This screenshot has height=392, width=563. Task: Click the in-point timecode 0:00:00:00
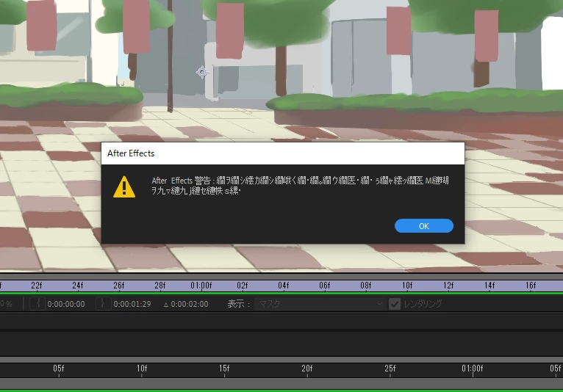[x=66, y=304]
